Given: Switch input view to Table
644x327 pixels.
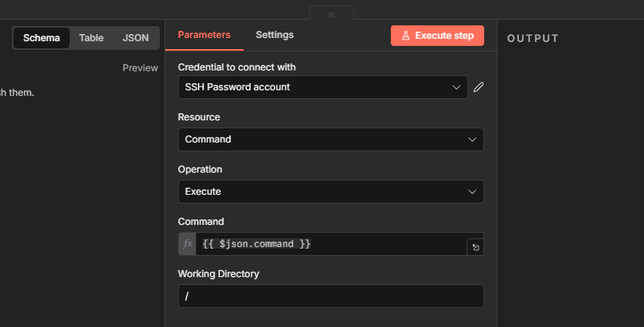Looking at the screenshot, I should [91, 38].
